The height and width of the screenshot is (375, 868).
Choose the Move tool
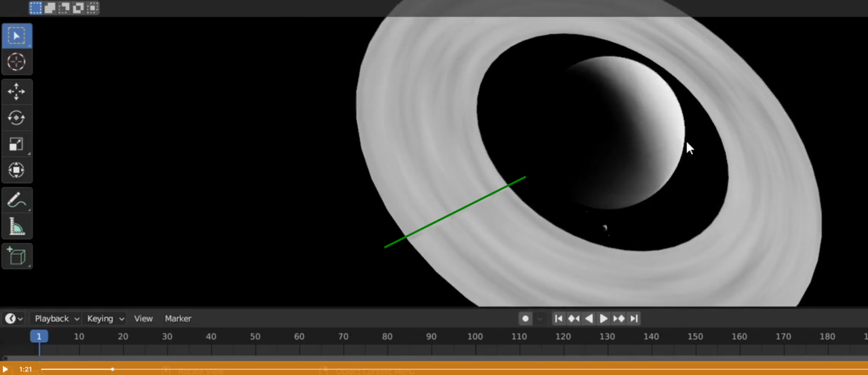click(16, 92)
